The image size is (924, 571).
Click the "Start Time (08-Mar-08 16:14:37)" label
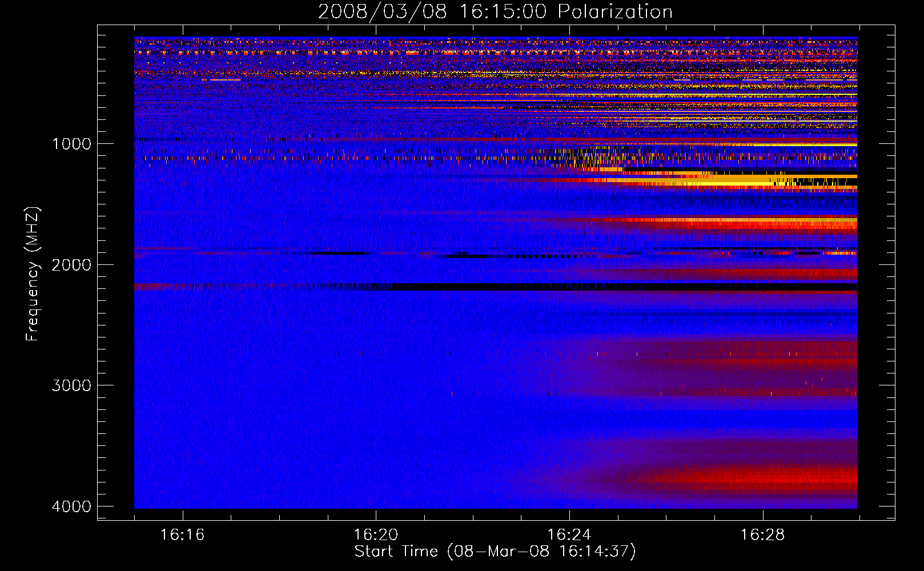point(495,552)
